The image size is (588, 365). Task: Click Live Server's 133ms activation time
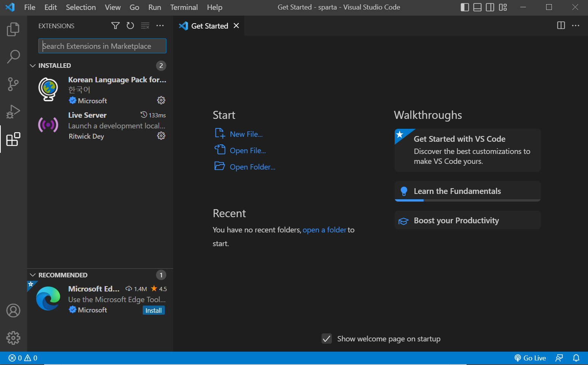153,115
